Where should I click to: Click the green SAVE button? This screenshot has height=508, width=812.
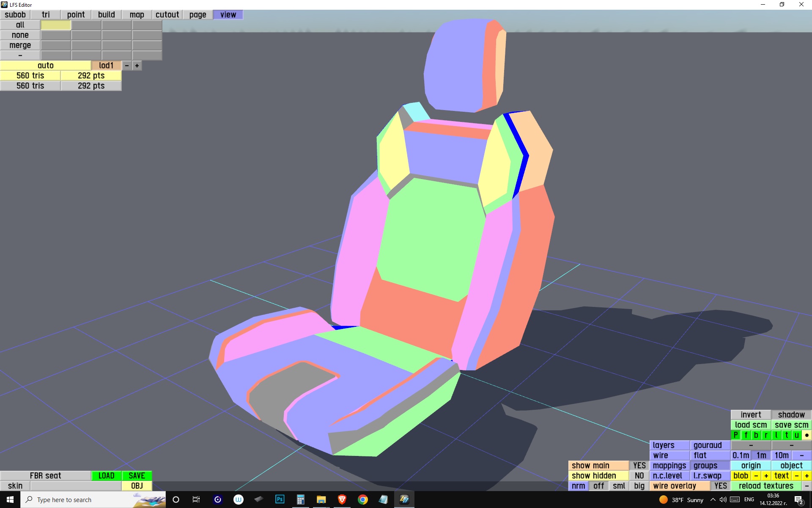tap(137, 476)
